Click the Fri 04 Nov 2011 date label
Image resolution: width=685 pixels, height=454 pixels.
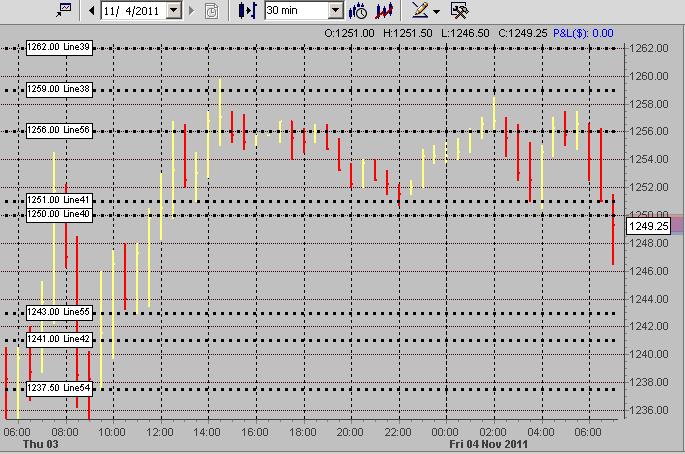(488, 444)
